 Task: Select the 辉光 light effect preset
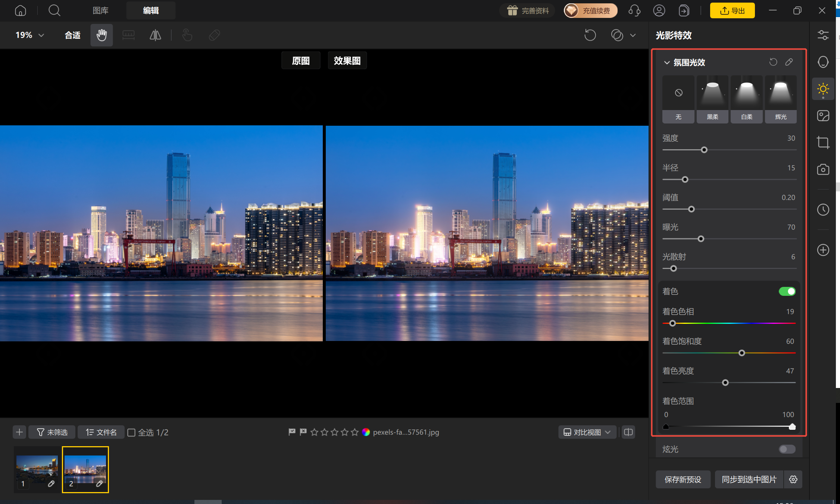(781, 99)
